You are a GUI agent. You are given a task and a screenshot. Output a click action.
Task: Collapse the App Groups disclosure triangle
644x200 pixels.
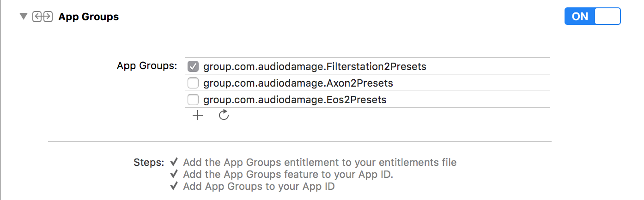coord(24,17)
